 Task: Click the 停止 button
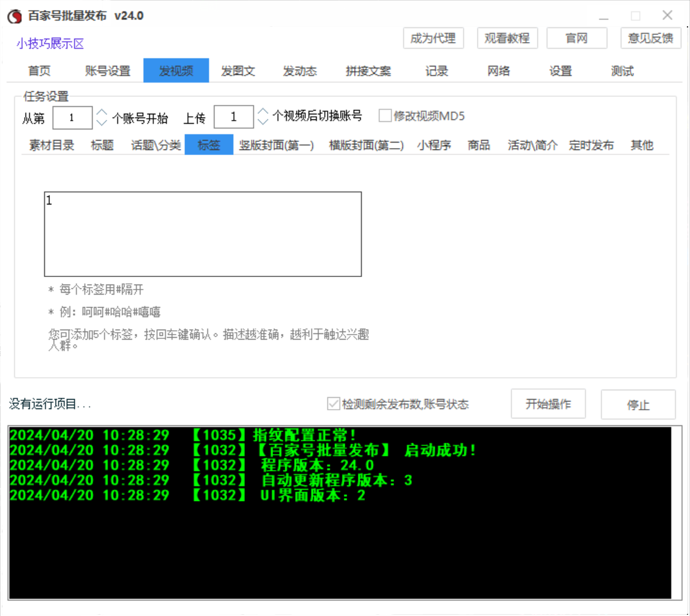coord(638,405)
